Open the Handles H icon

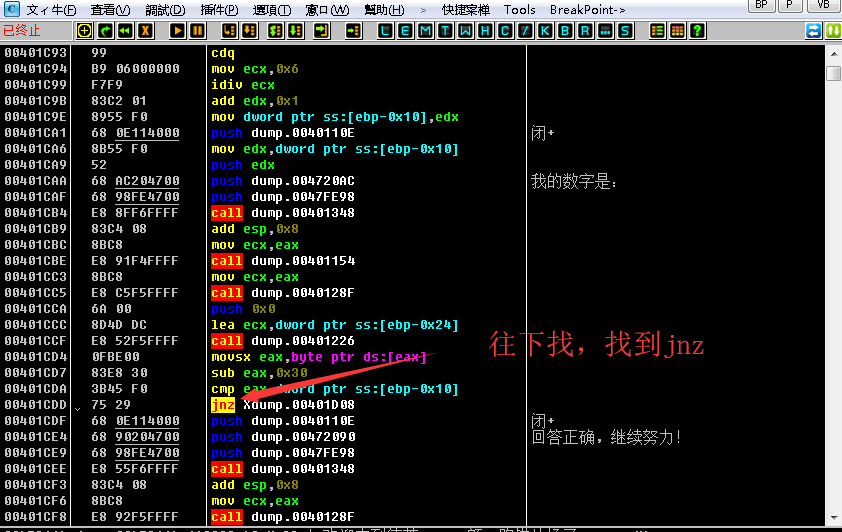485,31
